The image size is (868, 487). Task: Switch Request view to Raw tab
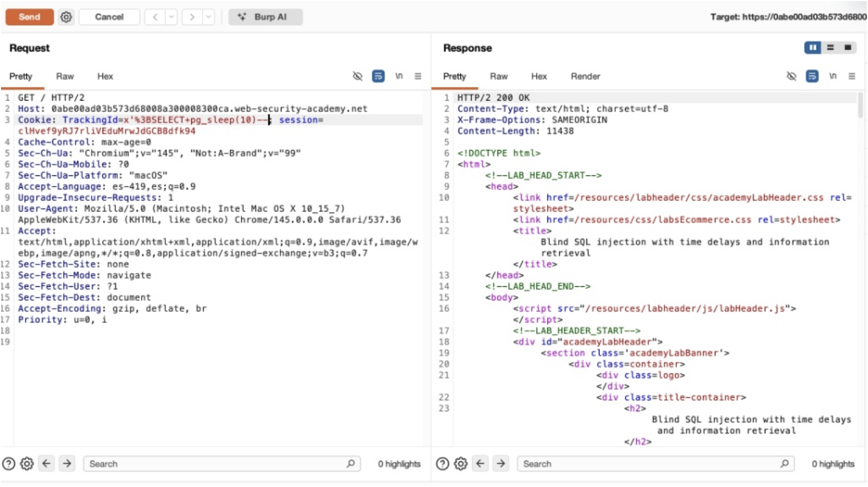pos(65,76)
